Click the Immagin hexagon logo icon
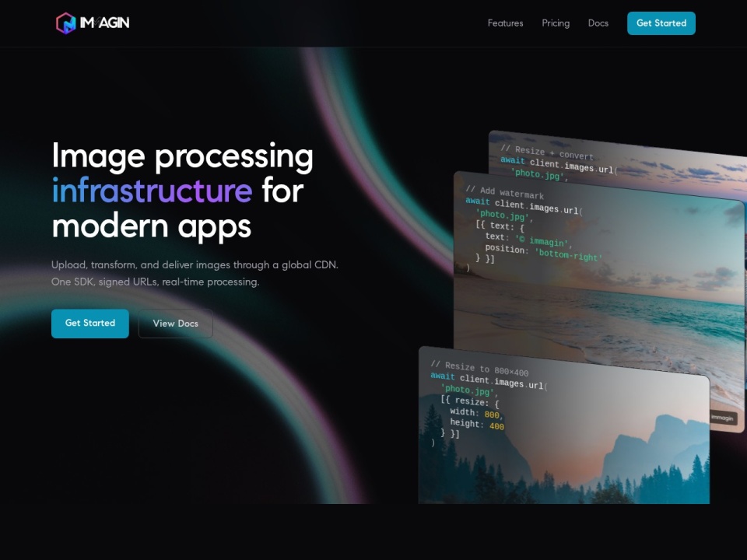 pyautogui.click(x=65, y=23)
